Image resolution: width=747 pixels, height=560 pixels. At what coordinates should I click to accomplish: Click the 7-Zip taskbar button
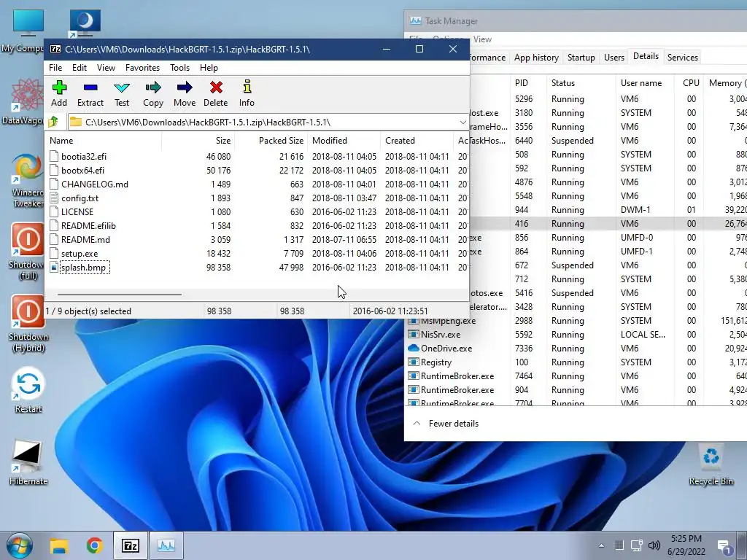click(131, 545)
